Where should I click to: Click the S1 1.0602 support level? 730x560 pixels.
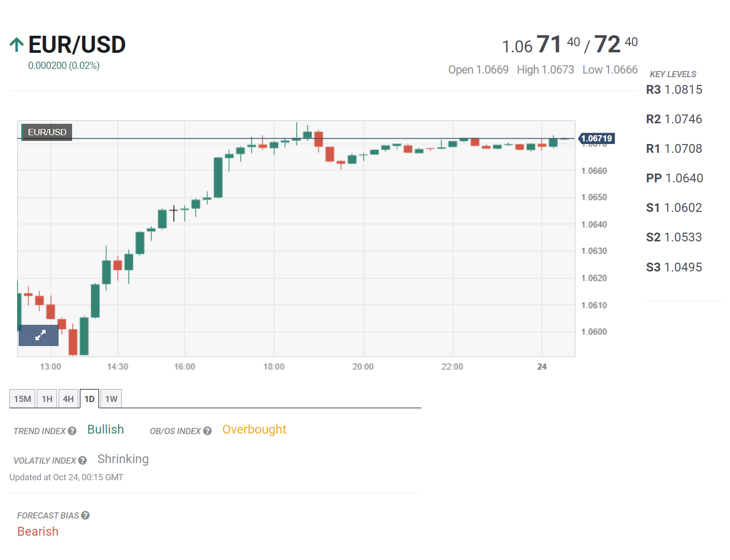tap(674, 208)
